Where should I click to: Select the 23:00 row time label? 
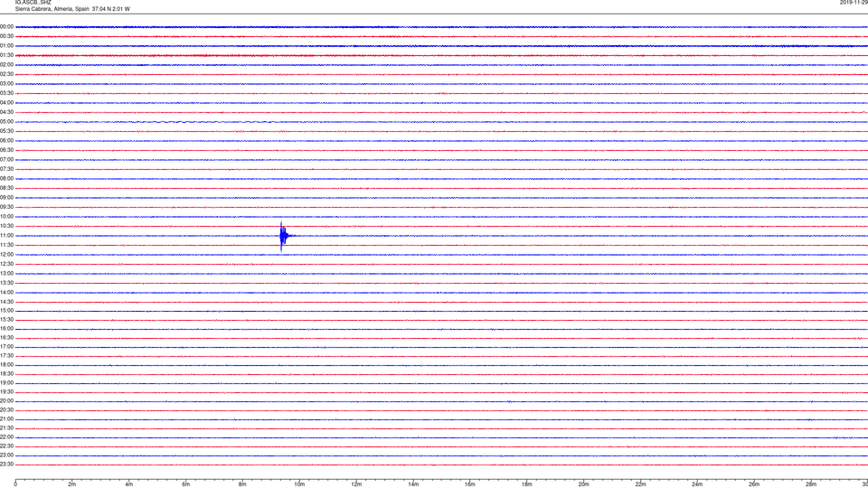coord(7,455)
